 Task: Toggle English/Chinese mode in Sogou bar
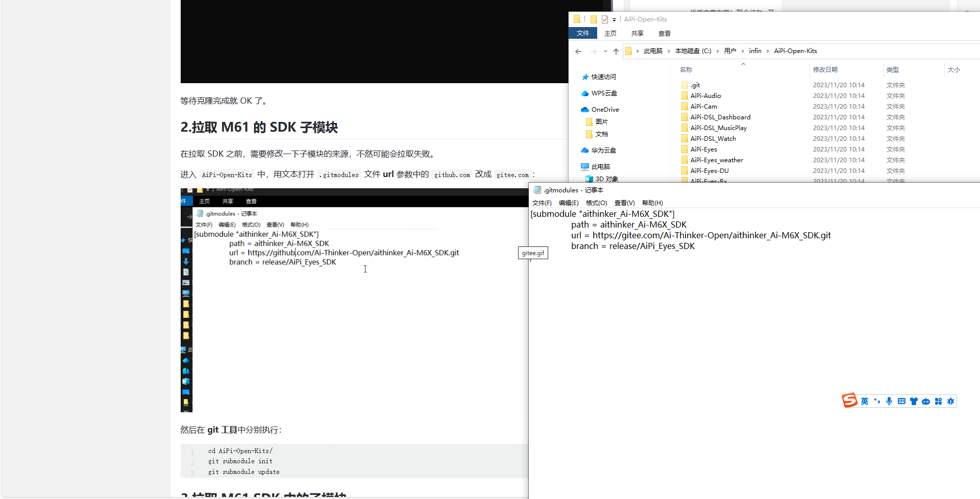pyautogui.click(x=864, y=402)
